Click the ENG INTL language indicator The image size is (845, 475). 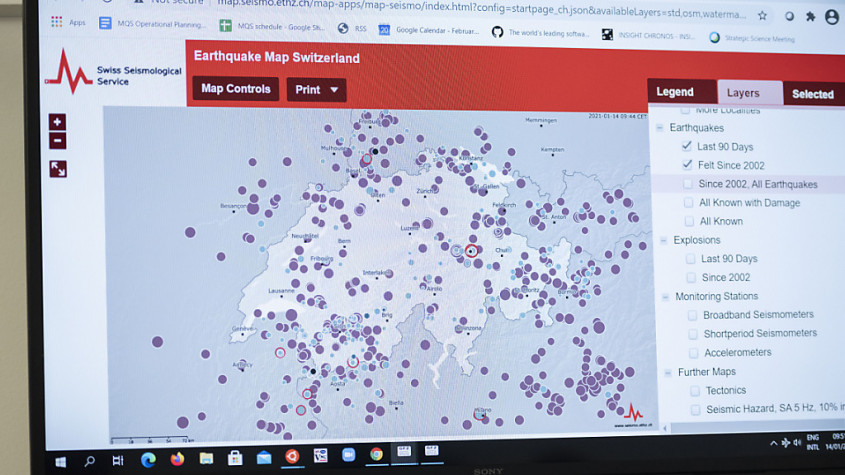pyautogui.click(x=813, y=442)
